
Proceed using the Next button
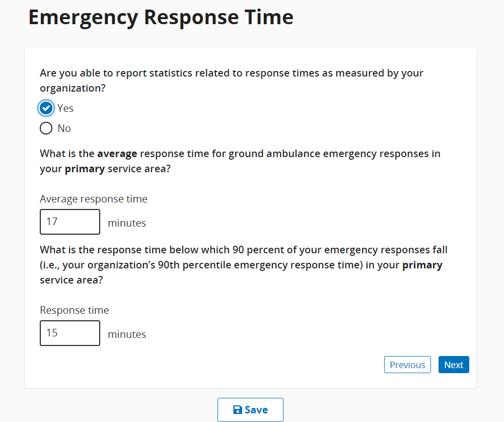(454, 365)
